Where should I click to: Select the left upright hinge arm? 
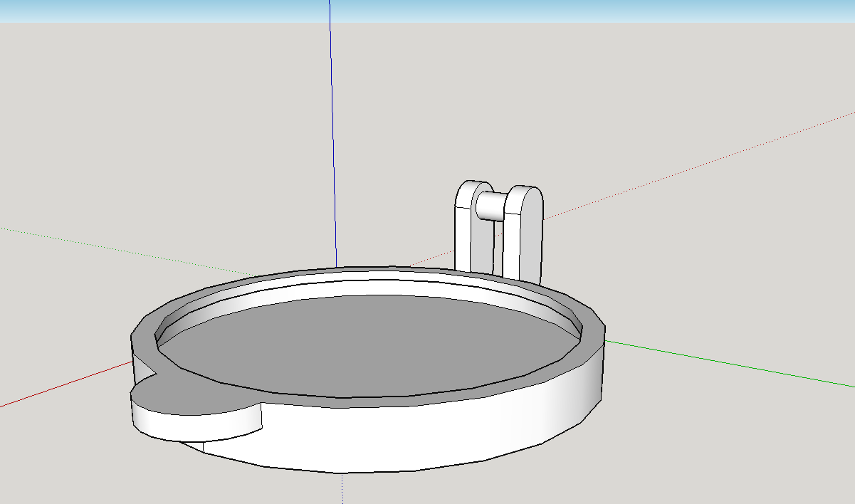(x=474, y=228)
